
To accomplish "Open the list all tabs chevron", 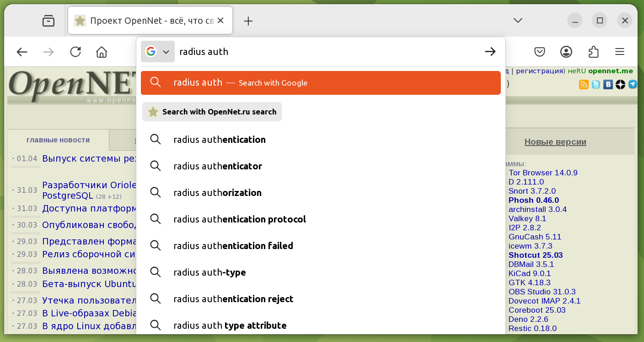I will pyautogui.click(x=518, y=21).
